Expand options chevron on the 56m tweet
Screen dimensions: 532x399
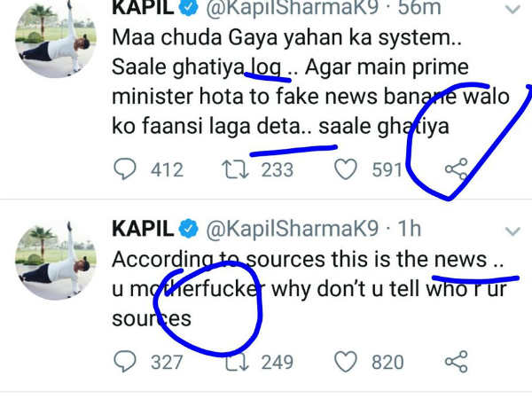pyautogui.click(x=512, y=11)
